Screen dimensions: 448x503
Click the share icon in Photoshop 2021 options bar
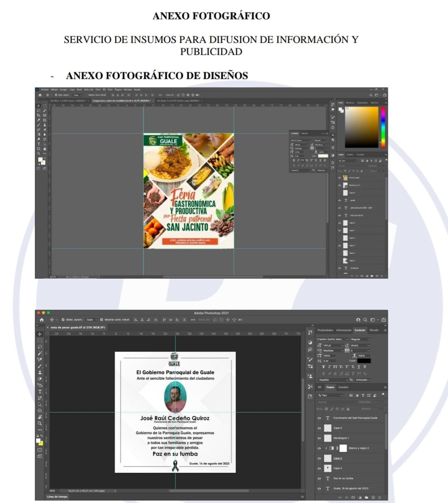click(x=384, y=320)
